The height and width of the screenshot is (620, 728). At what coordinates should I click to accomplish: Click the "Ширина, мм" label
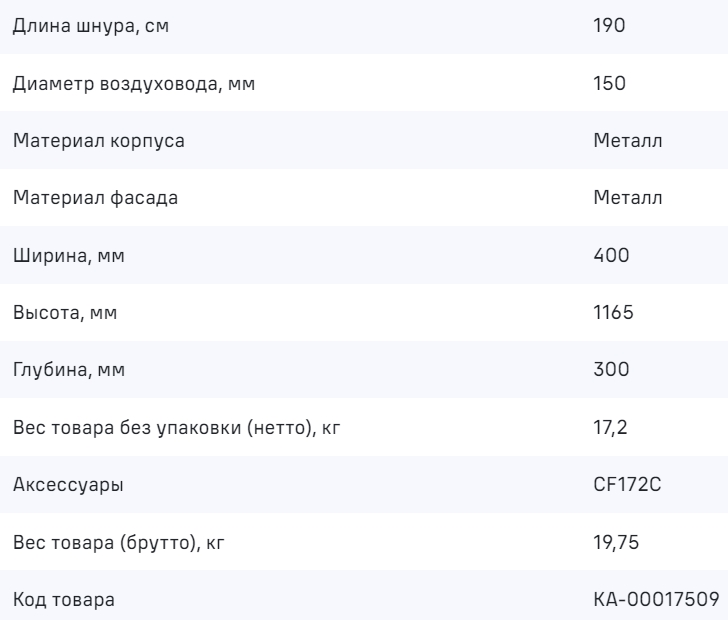coord(69,256)
